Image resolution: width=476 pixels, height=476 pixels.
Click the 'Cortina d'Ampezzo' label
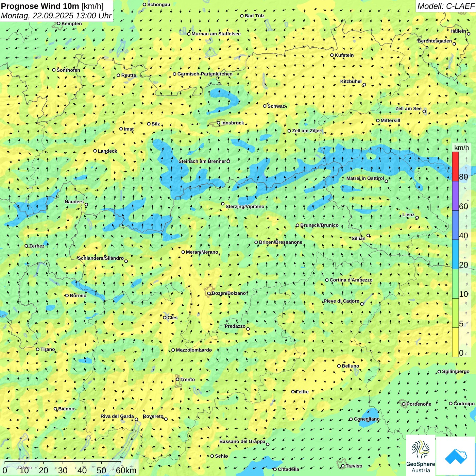point(351,280)
